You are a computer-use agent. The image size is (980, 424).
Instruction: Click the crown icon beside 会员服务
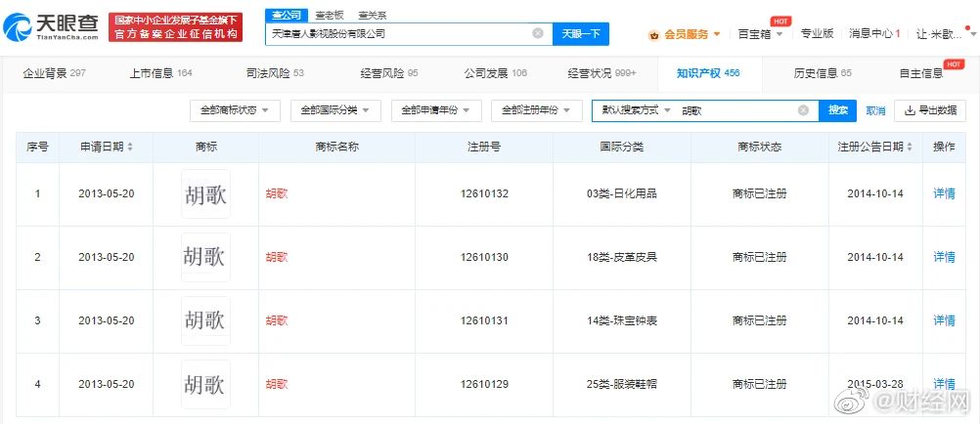coord(654,35)
